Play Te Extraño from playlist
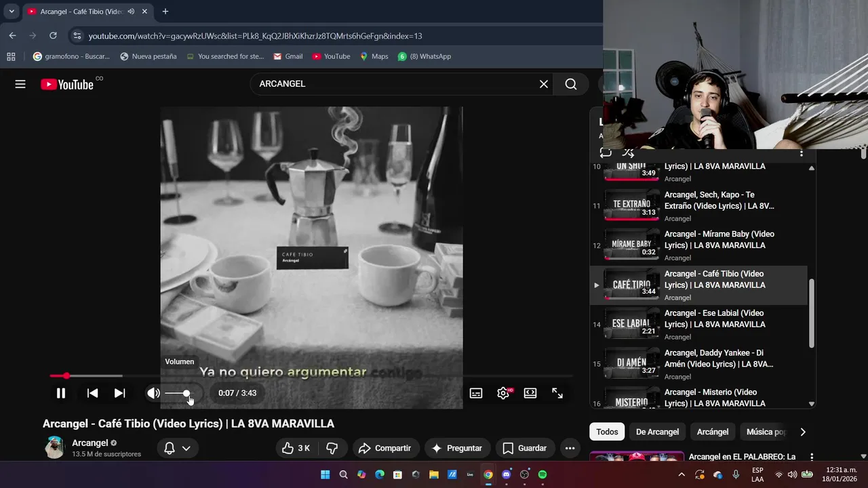 [x=698, y=206]
